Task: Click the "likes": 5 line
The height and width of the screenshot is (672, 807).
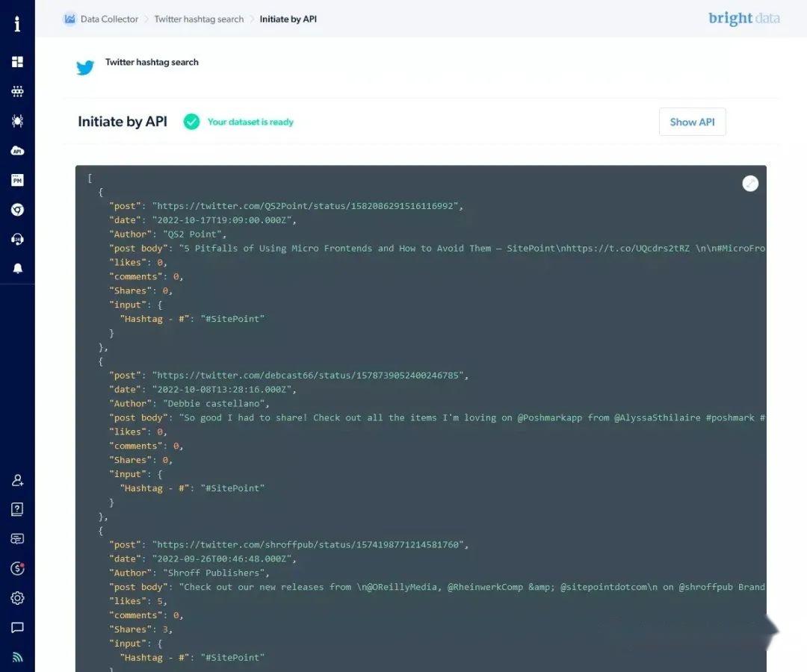Action: coord(138,601)
